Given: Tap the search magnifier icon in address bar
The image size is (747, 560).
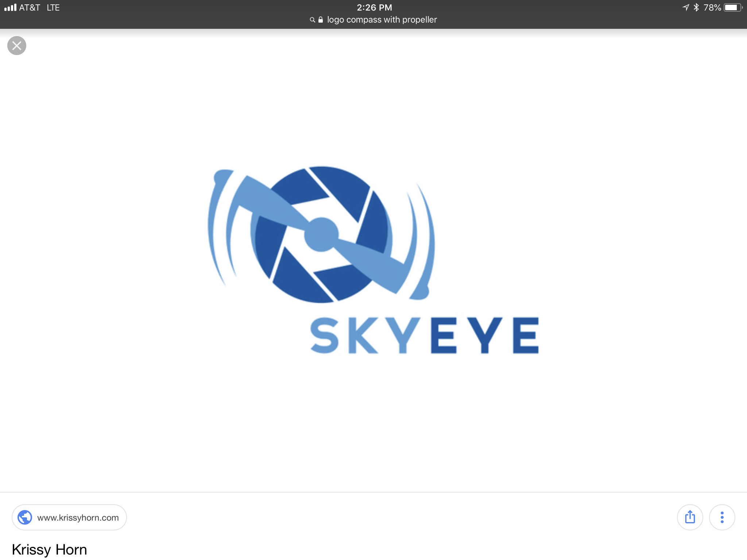Looking at the screenshot, I should (312, 20).
